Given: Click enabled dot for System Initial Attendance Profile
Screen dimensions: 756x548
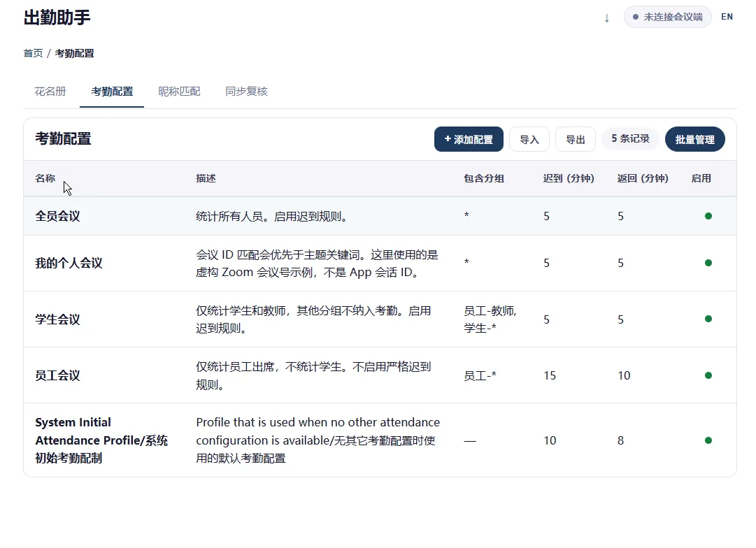Looking at the screenshot, I should 708,440.
